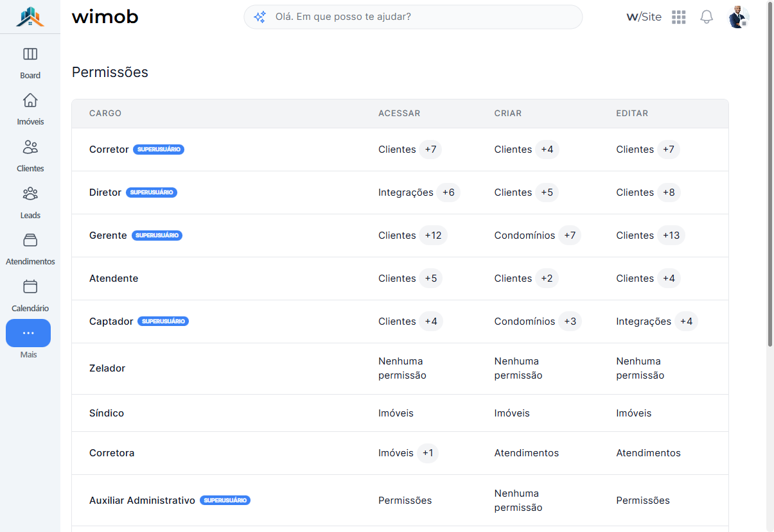
Task: Click the CARGO column header
Action: point(105,114)
